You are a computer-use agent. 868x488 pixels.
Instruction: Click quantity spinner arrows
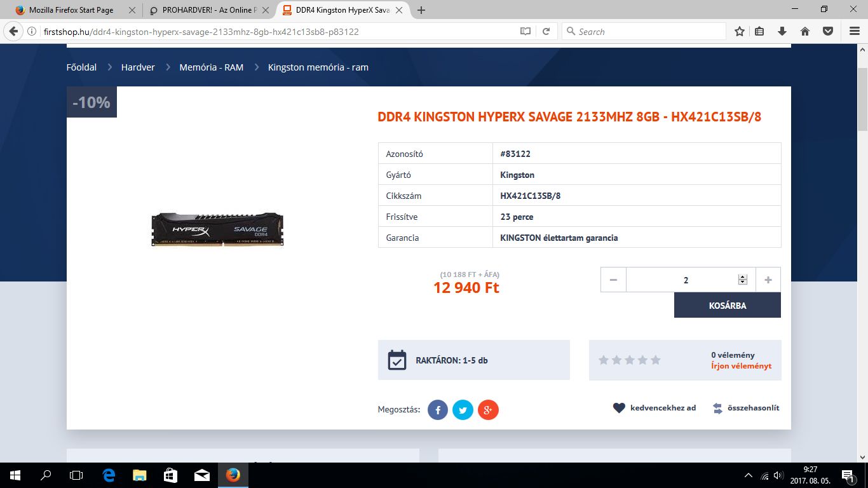click(742, 280)
